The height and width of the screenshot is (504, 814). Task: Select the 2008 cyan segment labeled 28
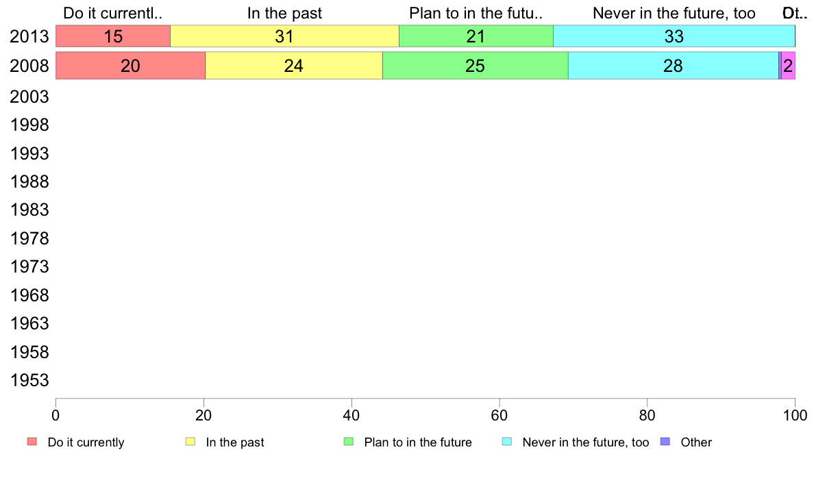[x=674, y=66]
